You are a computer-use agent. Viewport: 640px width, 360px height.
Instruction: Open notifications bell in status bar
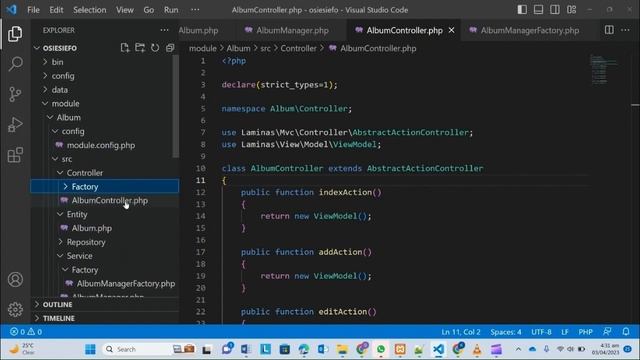pyautogui.click(x=626, y=332)
